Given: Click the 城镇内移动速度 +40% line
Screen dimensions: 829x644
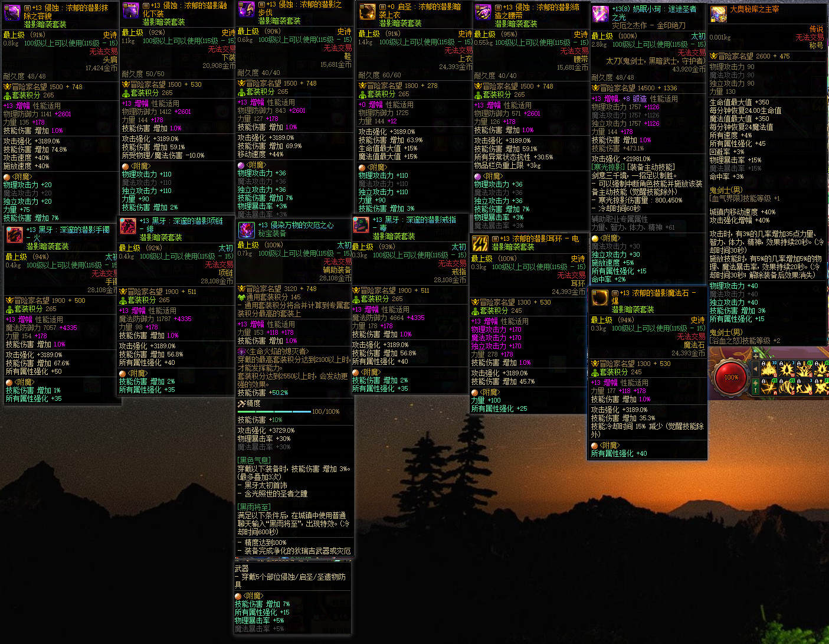Looking at the screenshot, I should pyautogui.click(x=743, y=212).
